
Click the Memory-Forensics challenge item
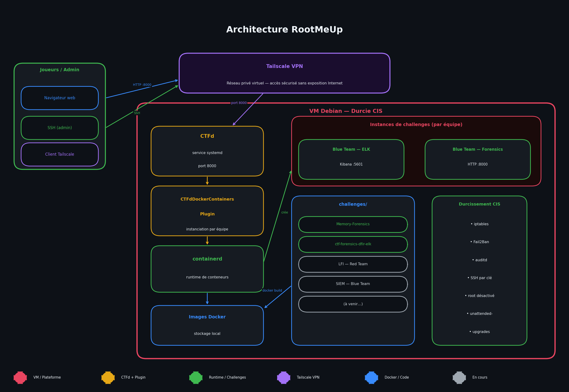coord(353,224)
